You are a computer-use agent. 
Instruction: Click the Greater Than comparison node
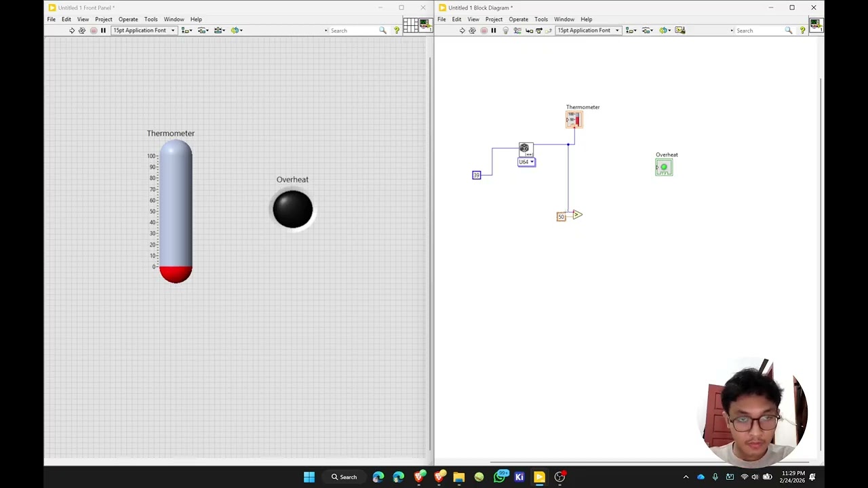(577, 215)
